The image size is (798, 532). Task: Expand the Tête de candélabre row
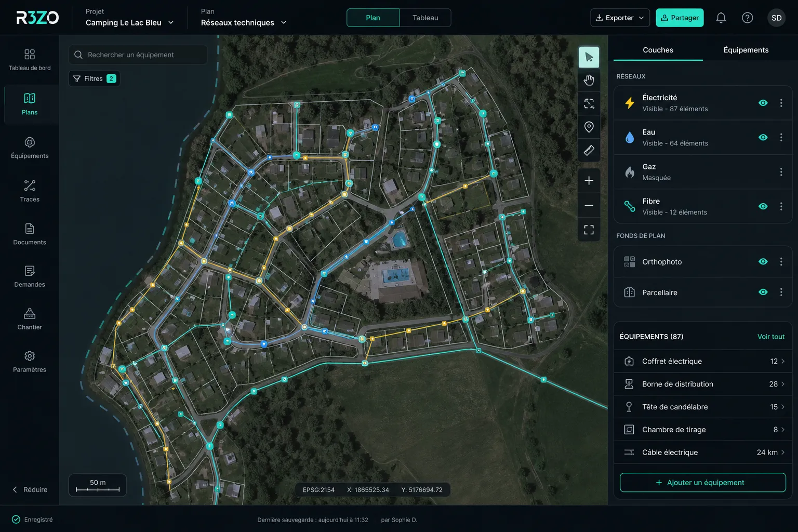[702, 407]
